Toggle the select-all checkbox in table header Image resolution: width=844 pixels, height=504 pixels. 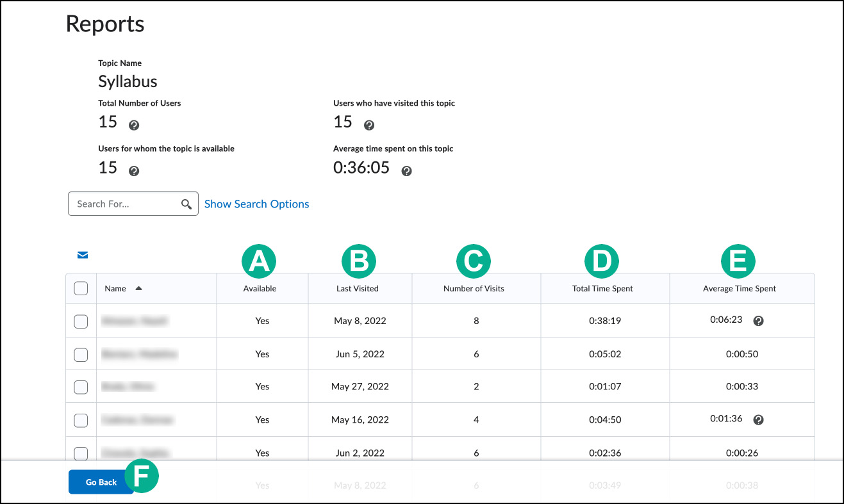point(81,288)
